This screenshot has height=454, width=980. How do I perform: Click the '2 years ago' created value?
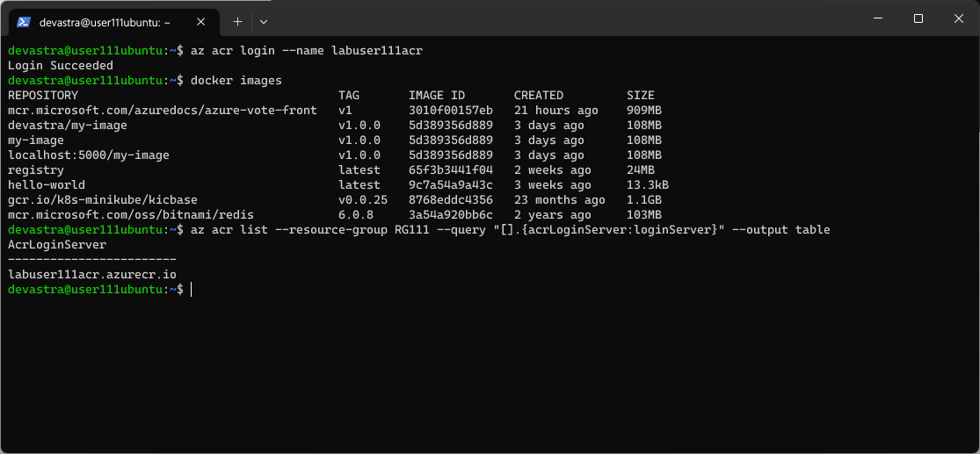(553, 215)
